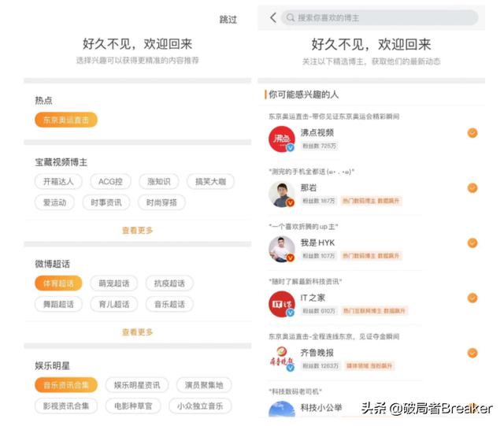Open IT之家 logo avatar
Image resolution: width=504 pixels, height=426 pixels.
pyautogui.click(x=282, y=304)
